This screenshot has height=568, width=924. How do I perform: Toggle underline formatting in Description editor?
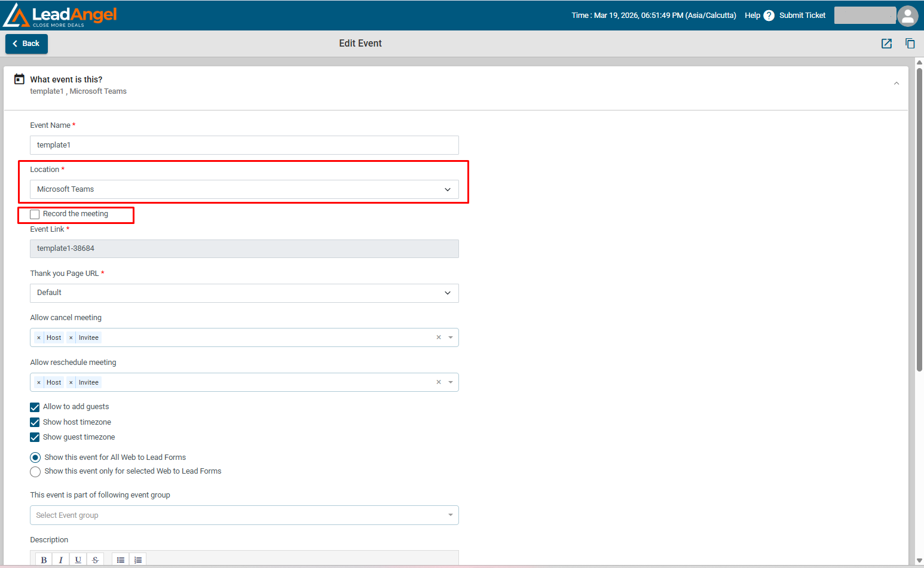pos(78,560)
